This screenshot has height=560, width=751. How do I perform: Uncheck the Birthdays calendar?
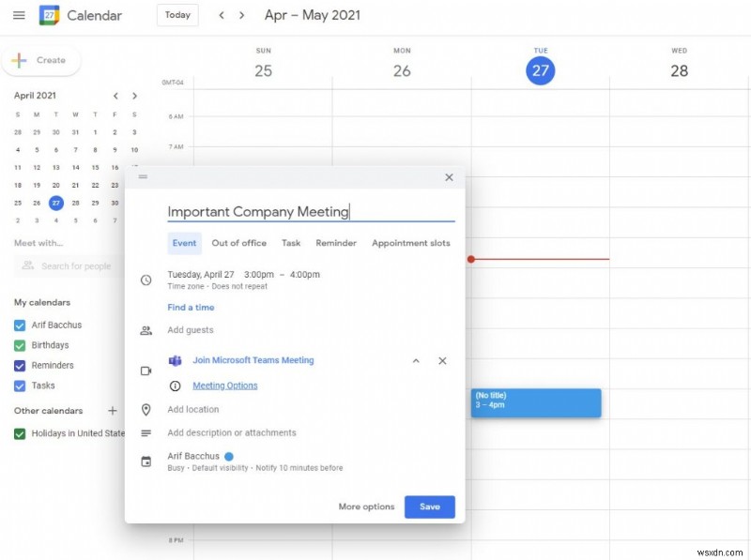[x=20, y=345]
